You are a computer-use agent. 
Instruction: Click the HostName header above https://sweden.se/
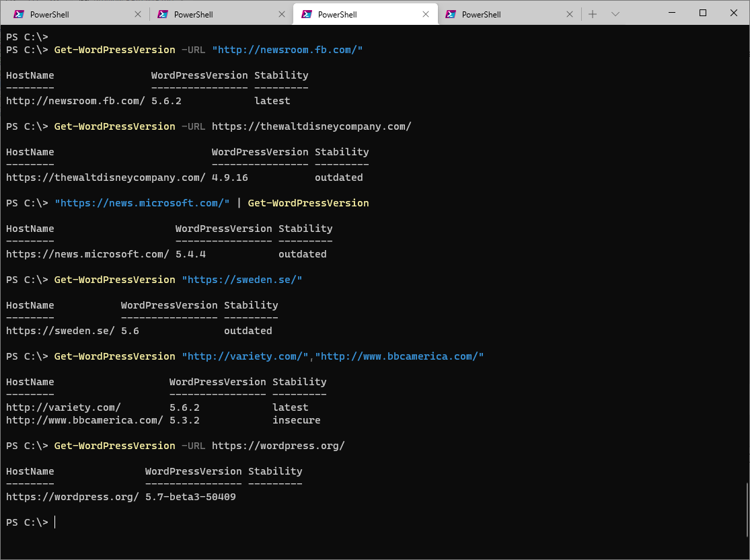coord(30,305)
